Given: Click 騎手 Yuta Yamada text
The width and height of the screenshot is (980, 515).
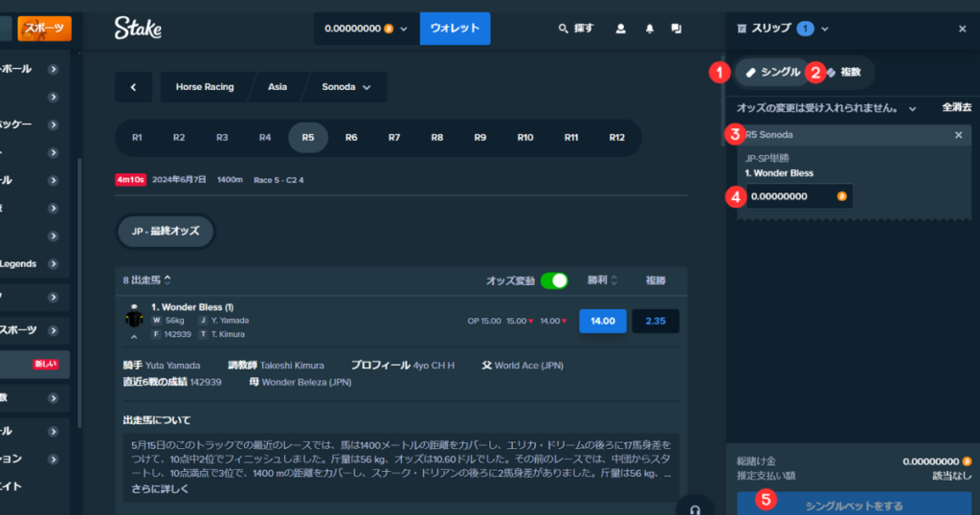Looking at the screenshot, I should point(162,366).
